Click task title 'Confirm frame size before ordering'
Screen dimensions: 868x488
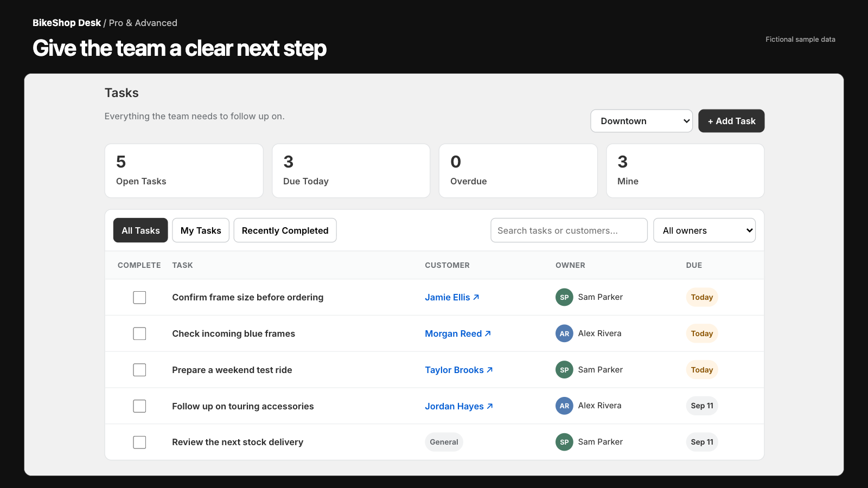pyautogui.click(x=248, y=297)
